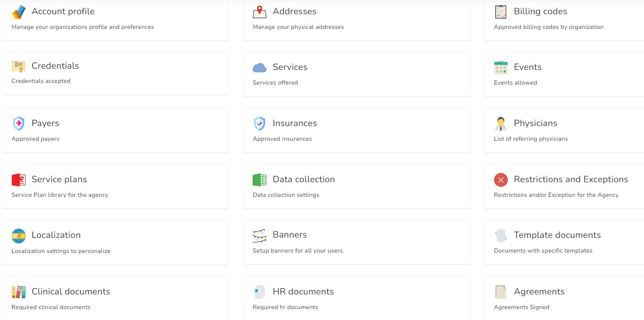The width and height of the screenshot is (644, 320).
Task: Click the Service plans red book icon
Action: click(18, 180)
